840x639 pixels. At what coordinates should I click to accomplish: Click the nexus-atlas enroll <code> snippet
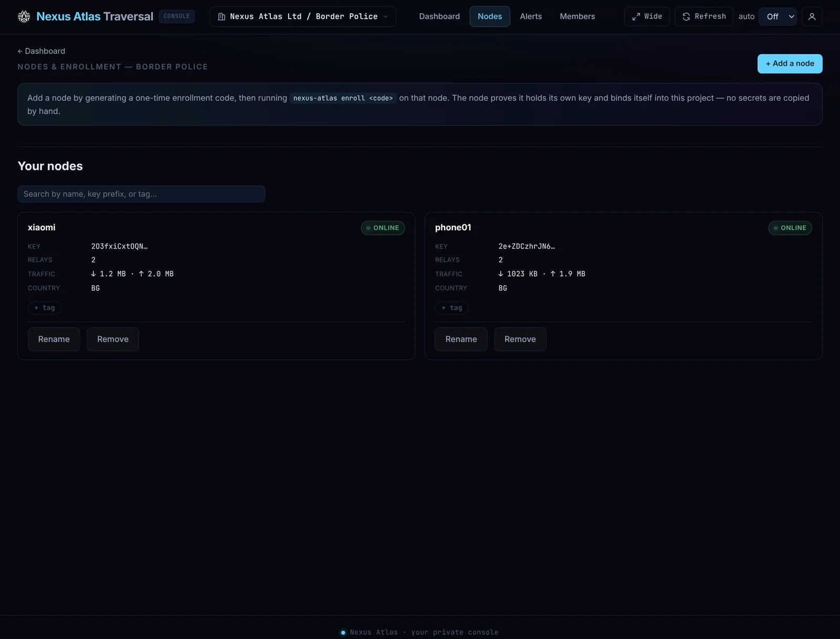[x=343, y=98]
